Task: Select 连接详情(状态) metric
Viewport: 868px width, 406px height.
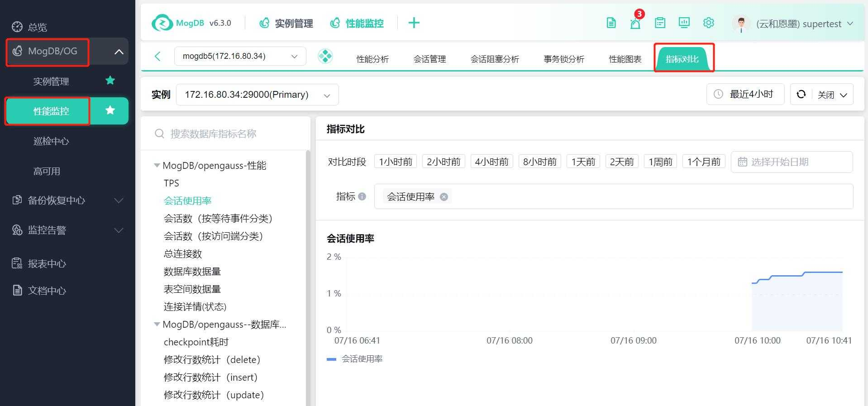Action: (195, 306)
